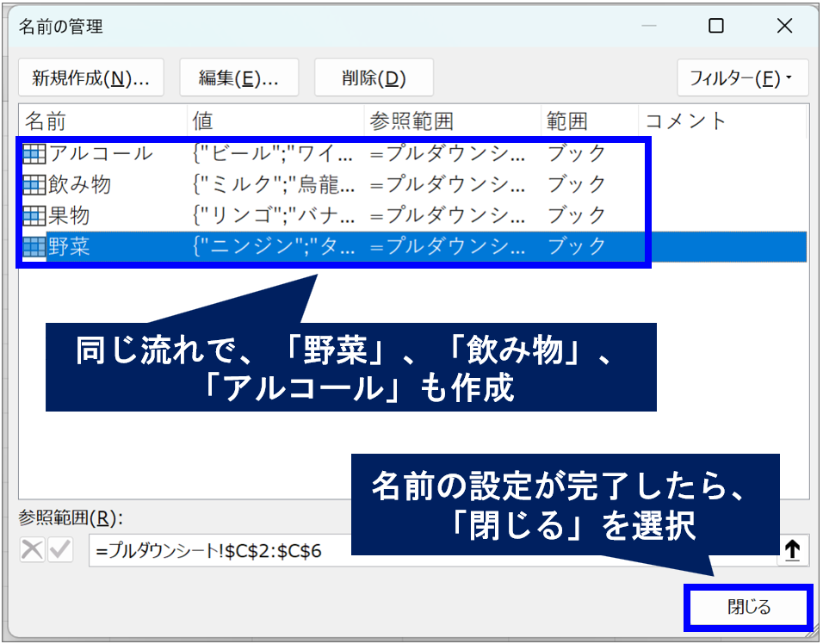Click the cancel X icon by reference box
823x644 pixels.
pos(32,551)
